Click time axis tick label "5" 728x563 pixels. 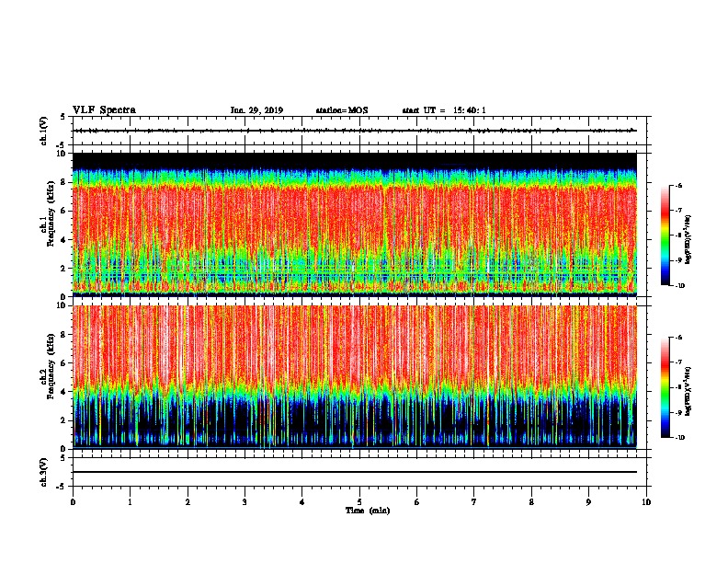359,502
